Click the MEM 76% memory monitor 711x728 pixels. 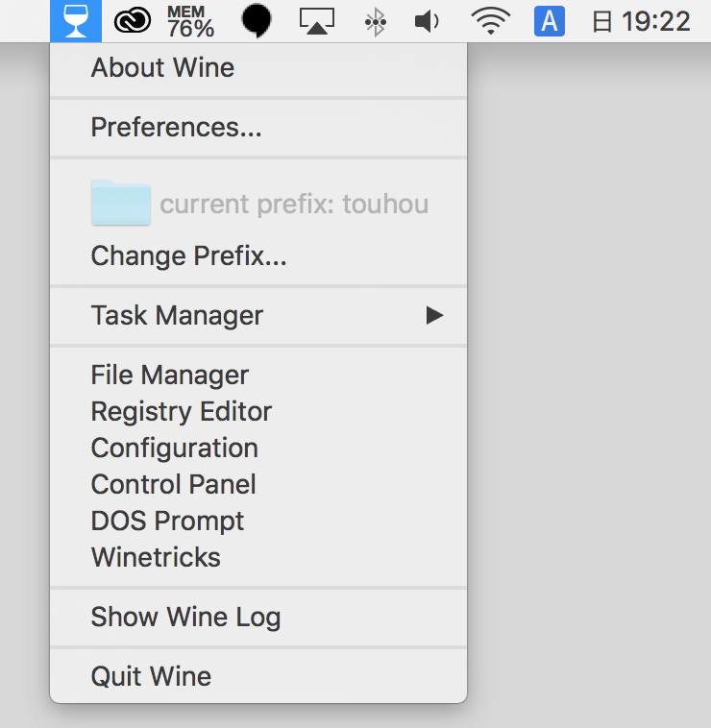190,21
